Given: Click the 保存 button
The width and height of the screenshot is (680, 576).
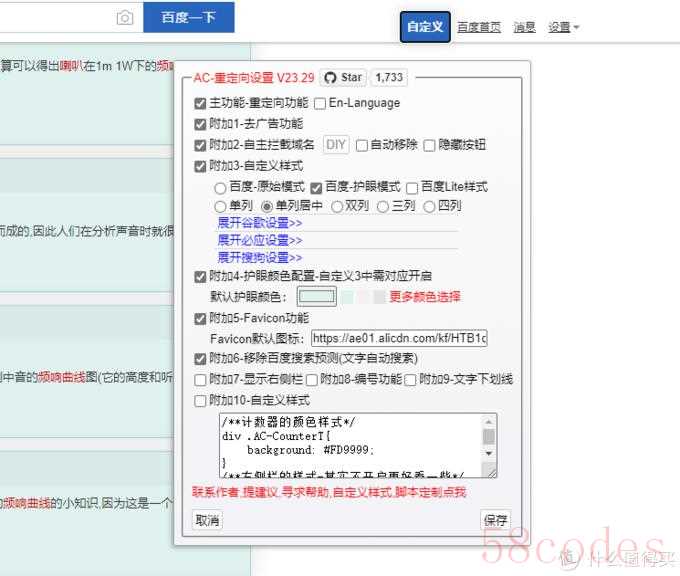Looking at the screenshot, I should 495,520.
